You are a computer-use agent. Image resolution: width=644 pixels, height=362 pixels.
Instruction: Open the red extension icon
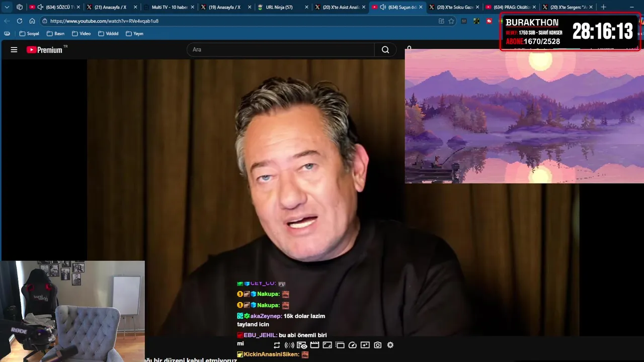tap(489, 21)
